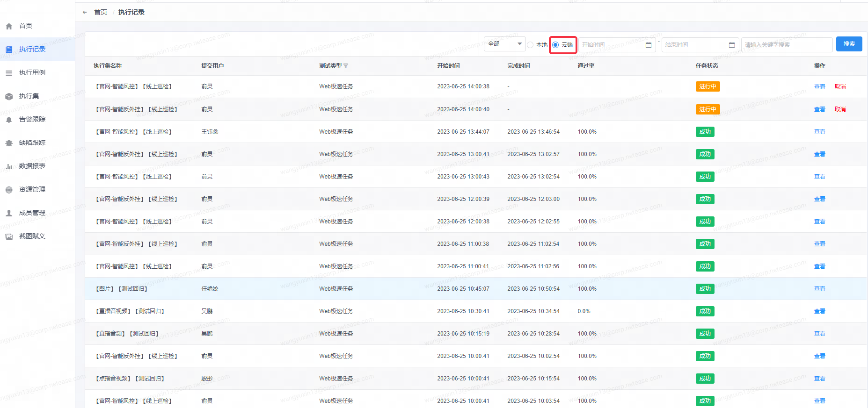Click 查看 for the 14:00:38 running record
The image size is (868, 408).
[x=820, y=87]
